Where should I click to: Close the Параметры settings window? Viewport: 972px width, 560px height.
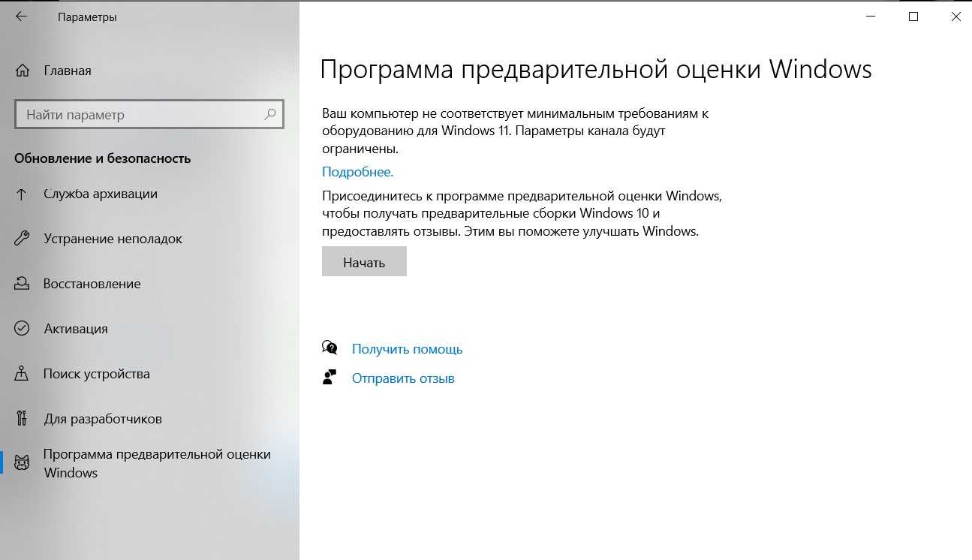click(x=955, y=17)
